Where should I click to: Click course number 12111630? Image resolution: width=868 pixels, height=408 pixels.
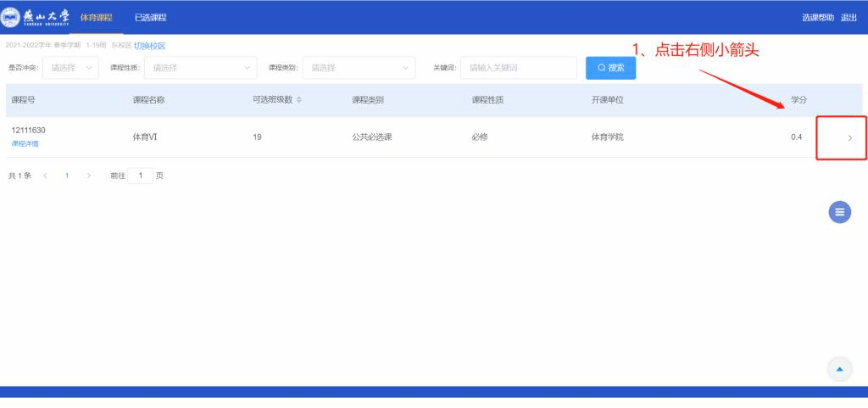28,131
